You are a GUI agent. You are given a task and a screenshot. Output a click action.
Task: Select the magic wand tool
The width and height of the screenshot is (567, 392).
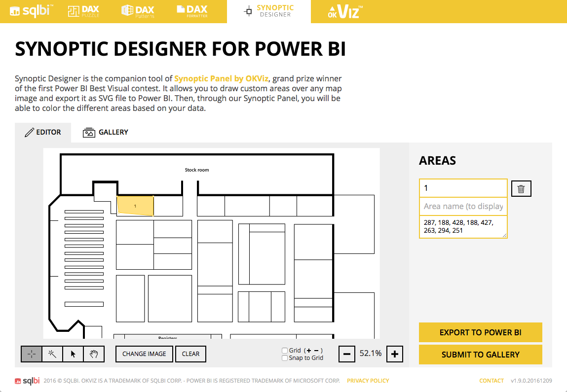(x=52, y=354)
